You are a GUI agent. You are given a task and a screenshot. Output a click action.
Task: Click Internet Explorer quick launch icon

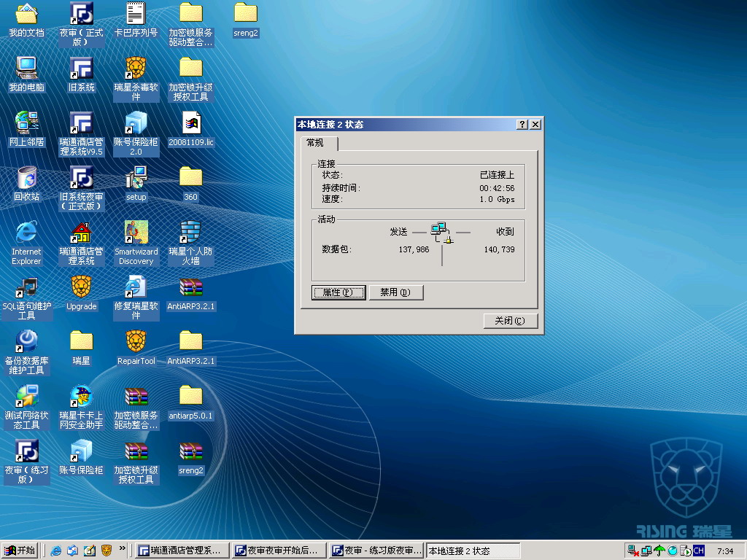[56, 551]
